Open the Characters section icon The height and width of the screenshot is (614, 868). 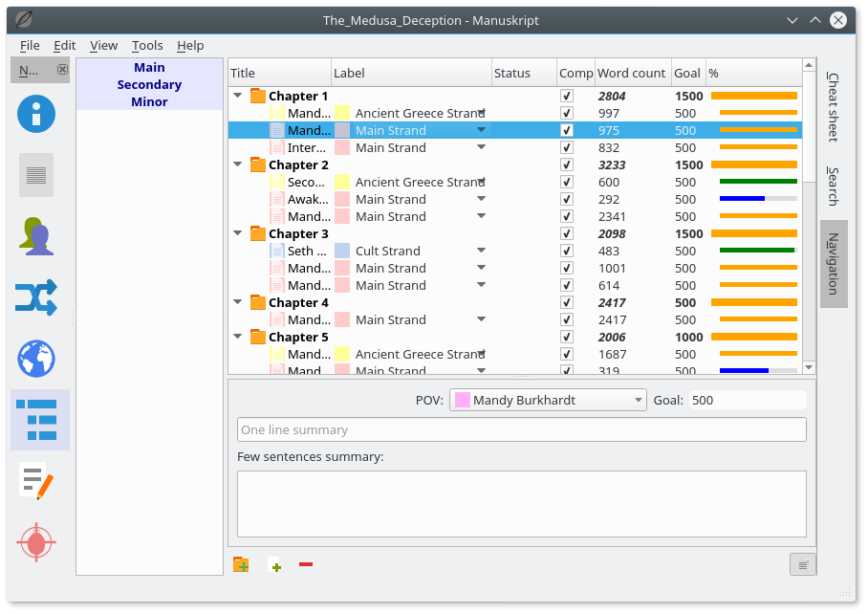click(36, 235)
